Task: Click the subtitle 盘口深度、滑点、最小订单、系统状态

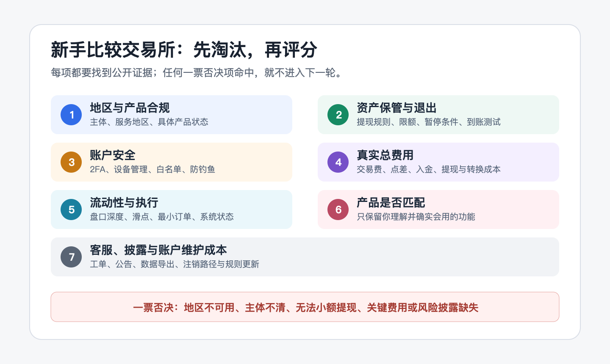Action: (162, 217)
